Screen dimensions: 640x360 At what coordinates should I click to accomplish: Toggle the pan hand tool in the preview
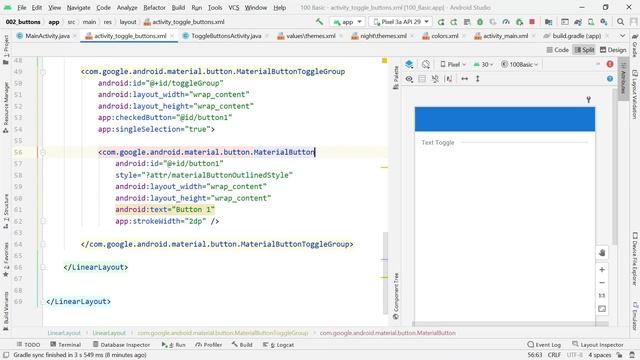click(602, 253)
